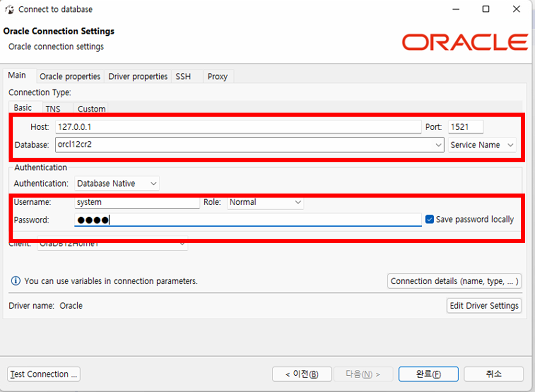Minimize the Connect to database window
Image resolution: width=535 pixels, height=392 pixels.
pyautogui.click(x=456, y=9)
